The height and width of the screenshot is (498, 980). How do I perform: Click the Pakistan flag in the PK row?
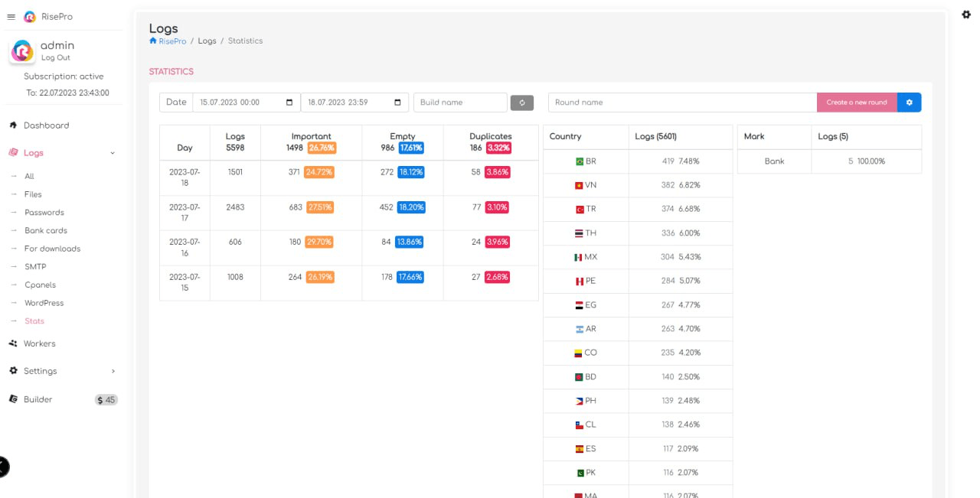(580, 473)
